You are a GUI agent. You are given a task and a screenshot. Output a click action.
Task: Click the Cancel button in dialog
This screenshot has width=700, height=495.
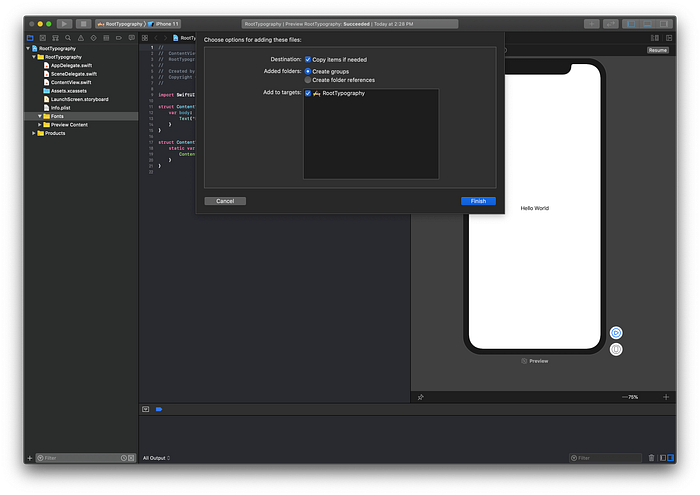[x=225, y=201]
